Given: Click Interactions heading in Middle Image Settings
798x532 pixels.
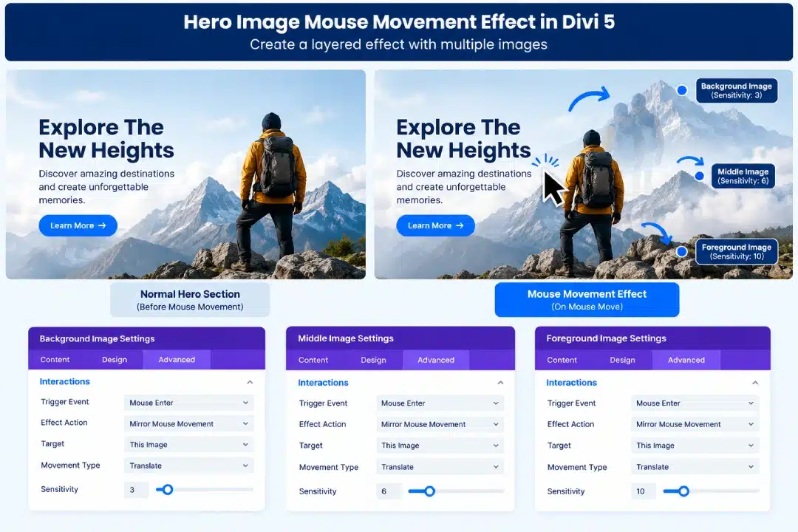Looking at the screenshot, I should tap(323, 382).
